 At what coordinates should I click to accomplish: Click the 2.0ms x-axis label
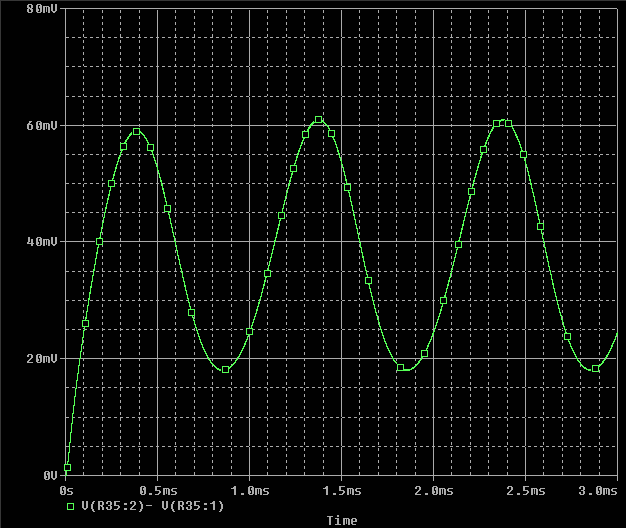(434, 490)
